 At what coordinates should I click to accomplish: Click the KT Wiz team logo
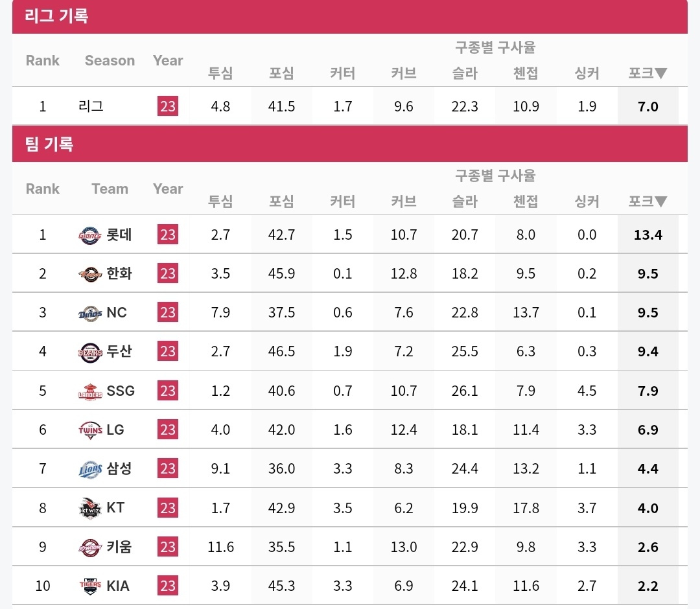click(90, 508)
